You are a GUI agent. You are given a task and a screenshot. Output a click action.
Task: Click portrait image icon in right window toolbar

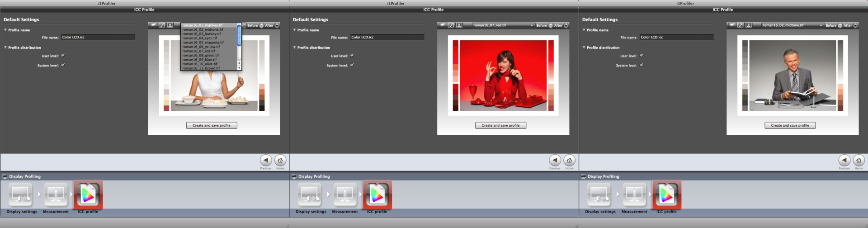[749, 25]
